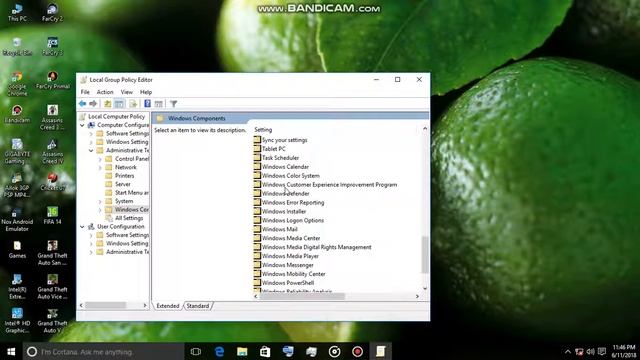Expand Software Settings under Computer Configuration
640x360 pixels.
pyautogui.click(x=91, y=134)
